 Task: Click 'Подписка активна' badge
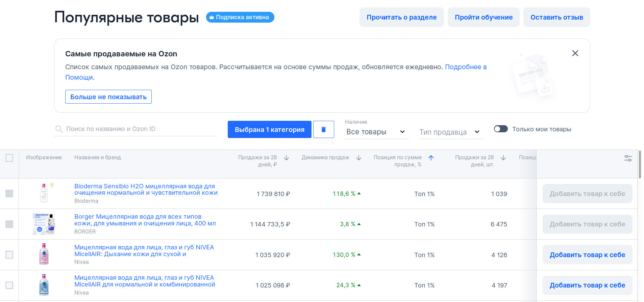pos(240,17)
